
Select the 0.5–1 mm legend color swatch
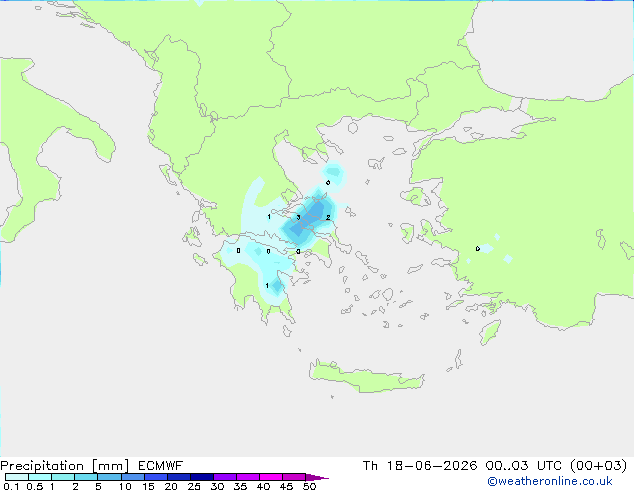(40, 477)
